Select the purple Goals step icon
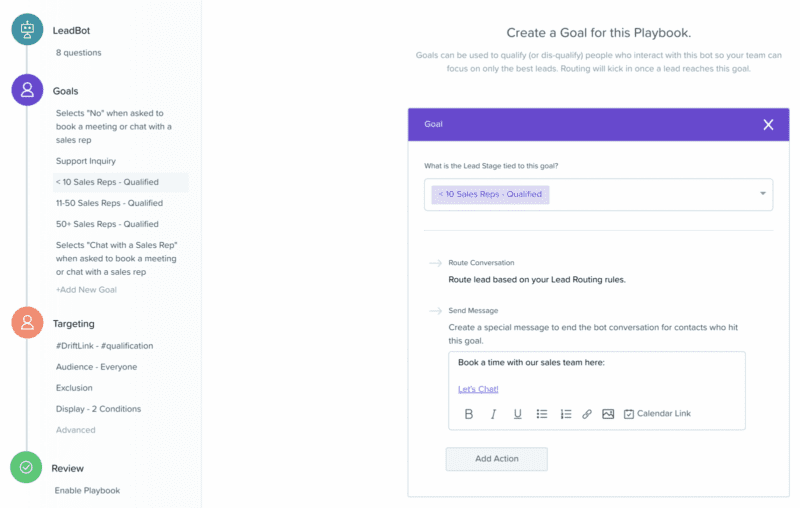Screen dimensions: 800x508 [x=28, y=90]
